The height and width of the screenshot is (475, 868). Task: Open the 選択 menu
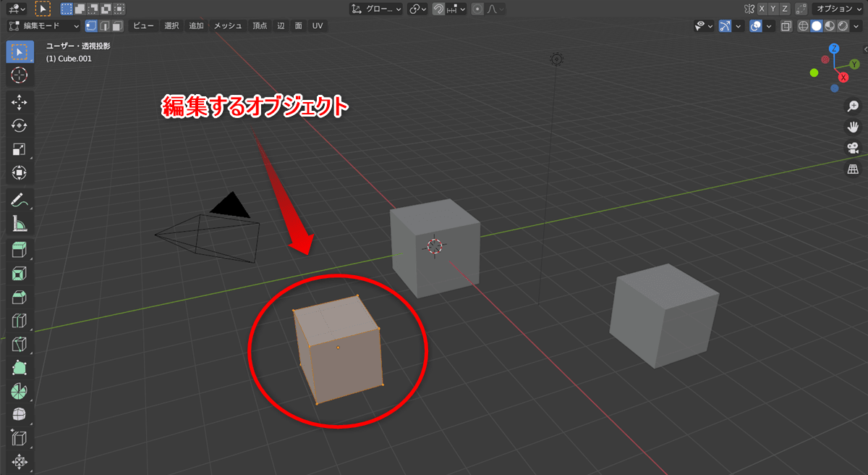(x=171, y=26)
